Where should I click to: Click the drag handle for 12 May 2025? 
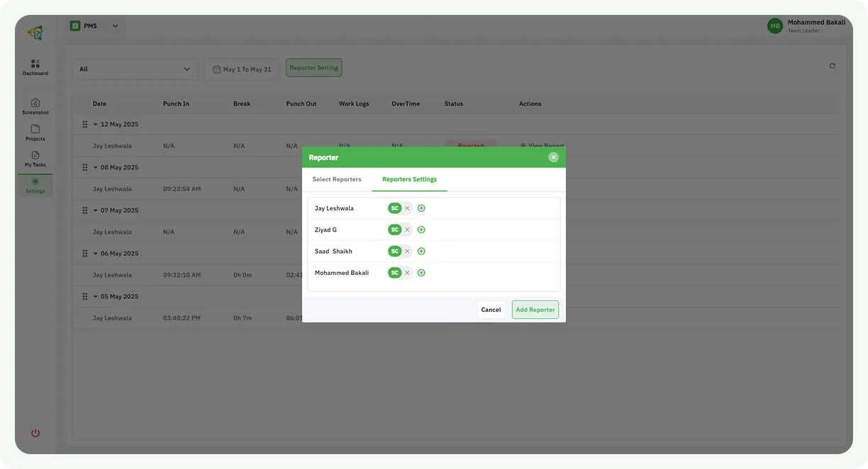pyautogui.click(x=85, y=124)
